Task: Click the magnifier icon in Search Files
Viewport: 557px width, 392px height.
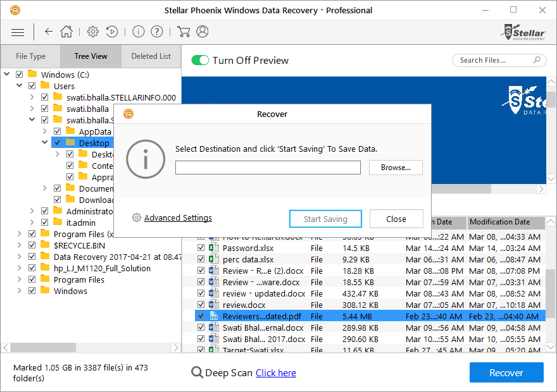Action: [x=537, y=60]
